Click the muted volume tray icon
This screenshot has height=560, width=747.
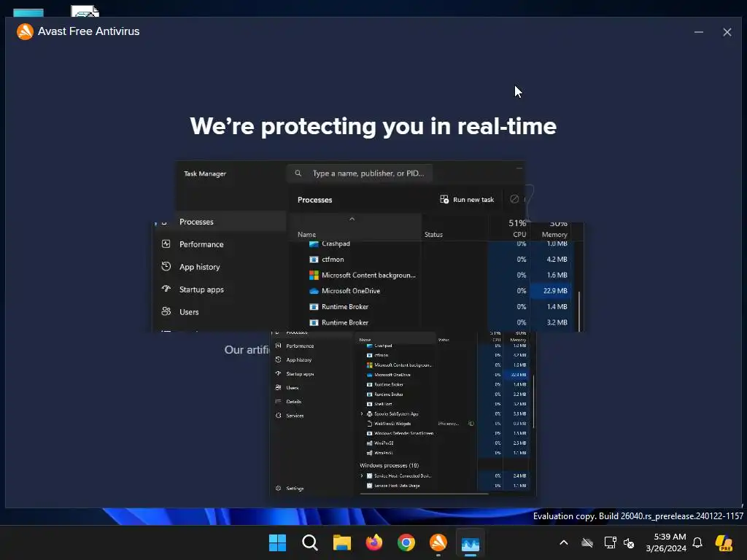click(x=629, y=542)
